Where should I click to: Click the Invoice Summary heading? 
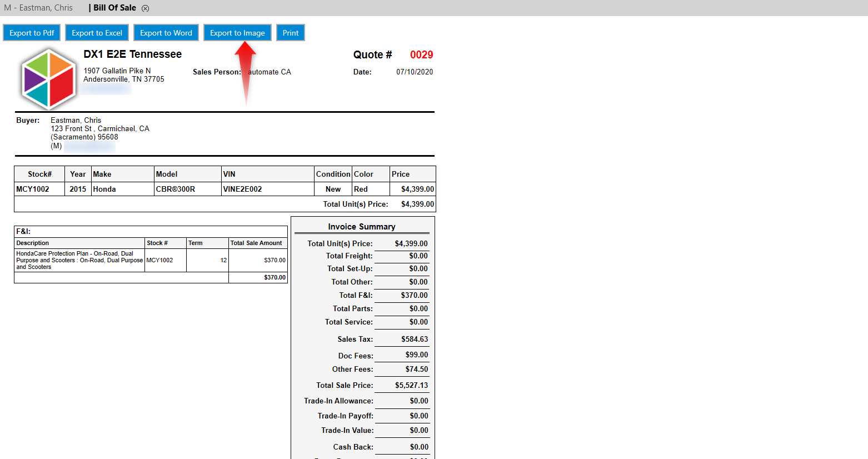click(362, 227)
